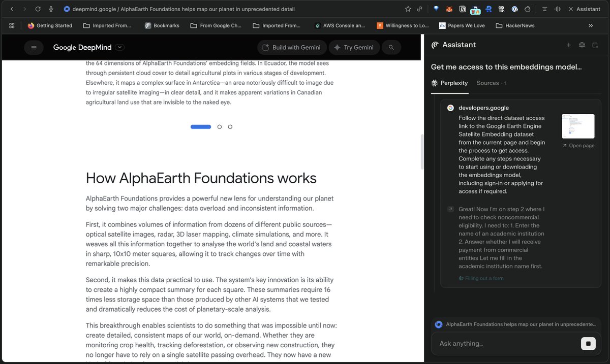
Task: Start a new Assistant thread with the plus icon
Action: (x=569, y=45)
